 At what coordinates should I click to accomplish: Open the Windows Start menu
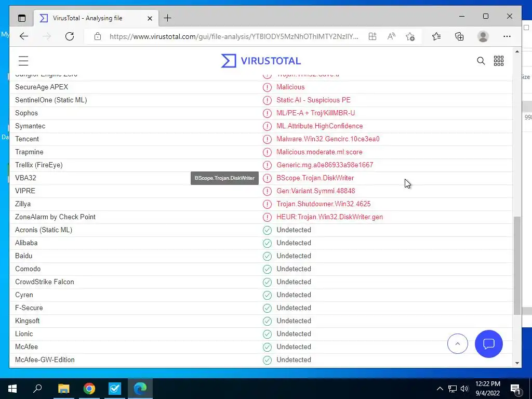coord(12,389)
